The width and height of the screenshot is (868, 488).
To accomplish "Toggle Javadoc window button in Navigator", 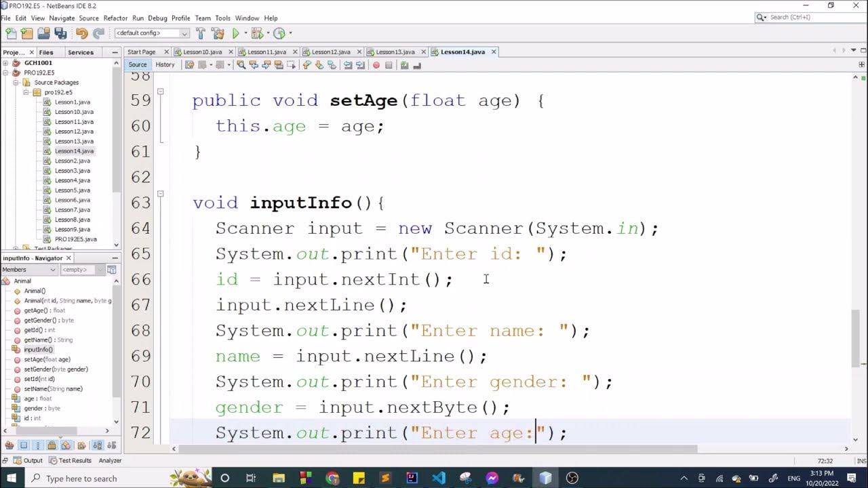I will (x=112, y=270).
